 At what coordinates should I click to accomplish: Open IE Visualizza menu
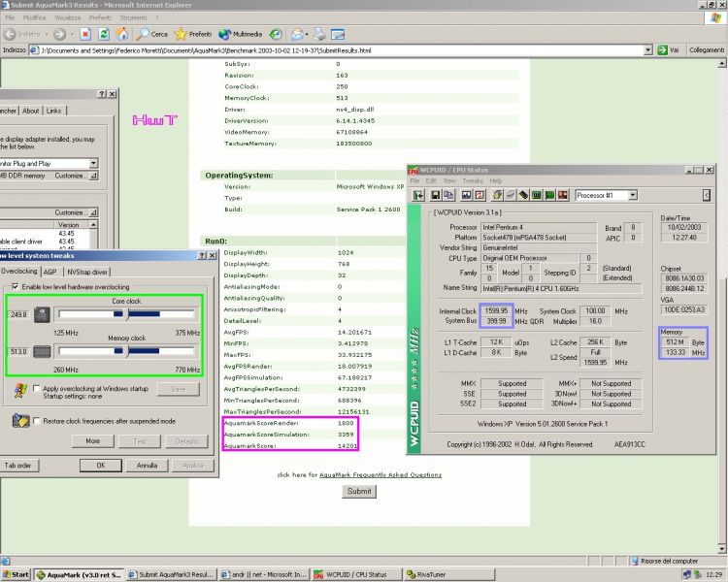click(67, 17)
